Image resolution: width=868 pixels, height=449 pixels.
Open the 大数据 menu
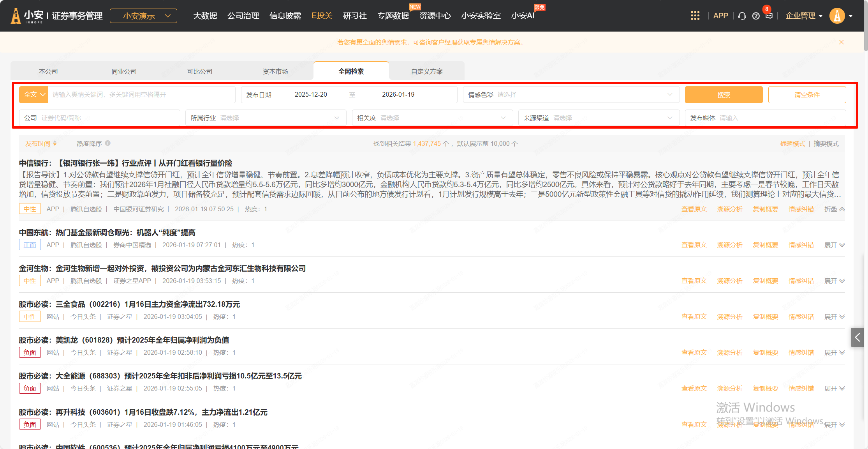205,16
